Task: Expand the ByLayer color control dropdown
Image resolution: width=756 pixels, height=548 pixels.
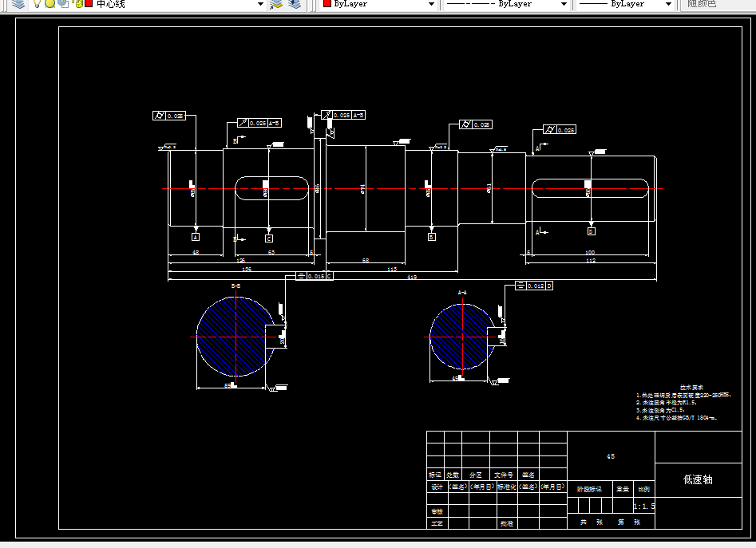Action: pos(432,4)
